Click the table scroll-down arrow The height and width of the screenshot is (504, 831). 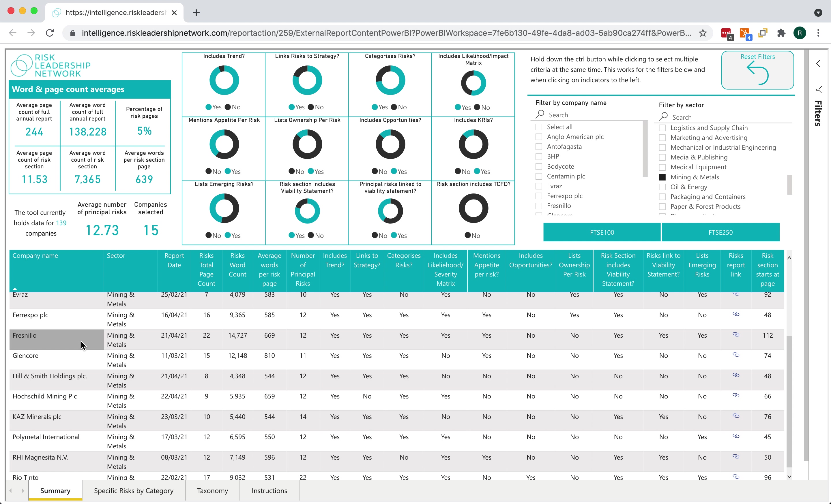[789, 476]
